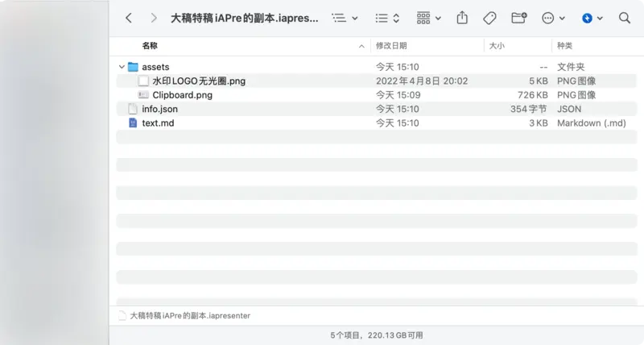
Task: Click the 726 KB size value
Action: pyautogui.click(x=533, y=95)
